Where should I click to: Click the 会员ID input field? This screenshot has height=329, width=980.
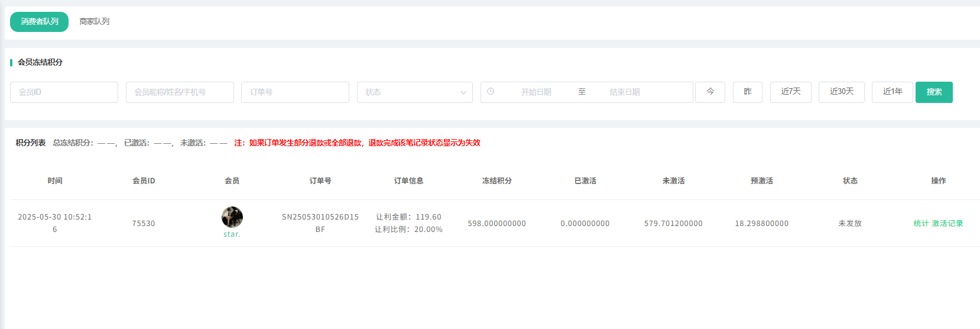[x=64, y=92]
